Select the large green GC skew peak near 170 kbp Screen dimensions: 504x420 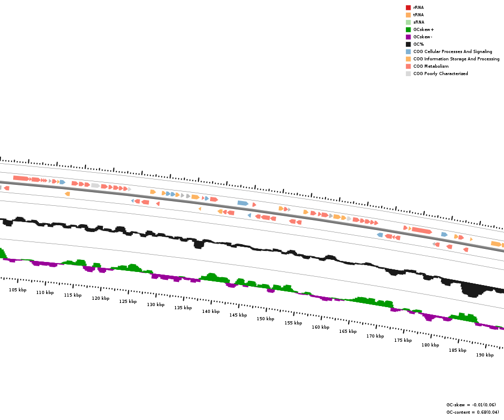tap(374, 302)
